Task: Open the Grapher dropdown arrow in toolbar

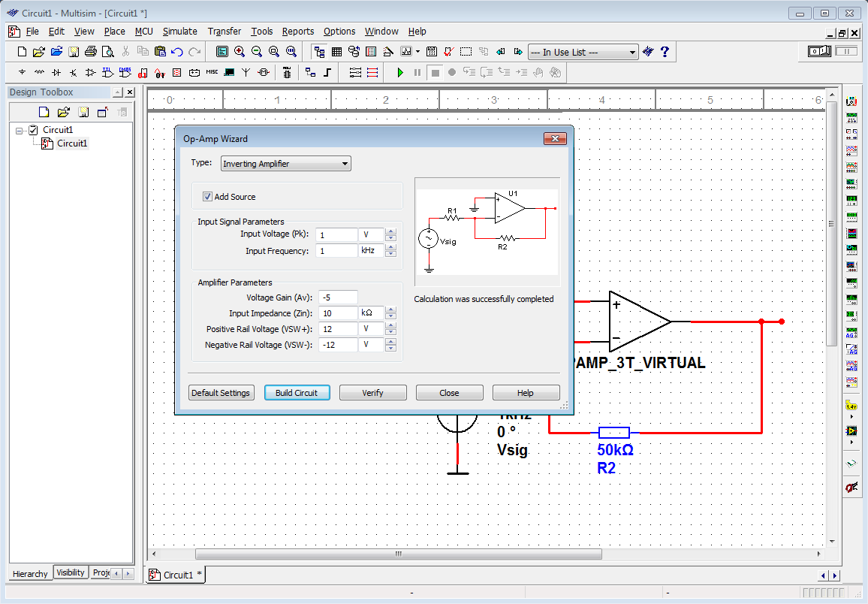Action: [x=418, y=52]
